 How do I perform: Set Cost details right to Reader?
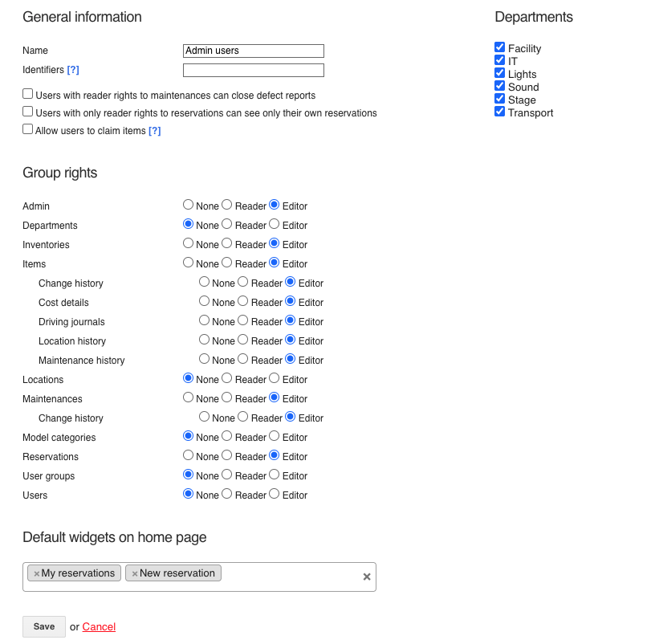tap(243, 301)
